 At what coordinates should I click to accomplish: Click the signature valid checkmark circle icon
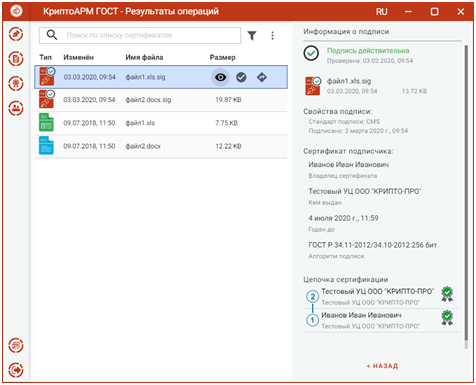pyautogui.click(x=311, y=53)
